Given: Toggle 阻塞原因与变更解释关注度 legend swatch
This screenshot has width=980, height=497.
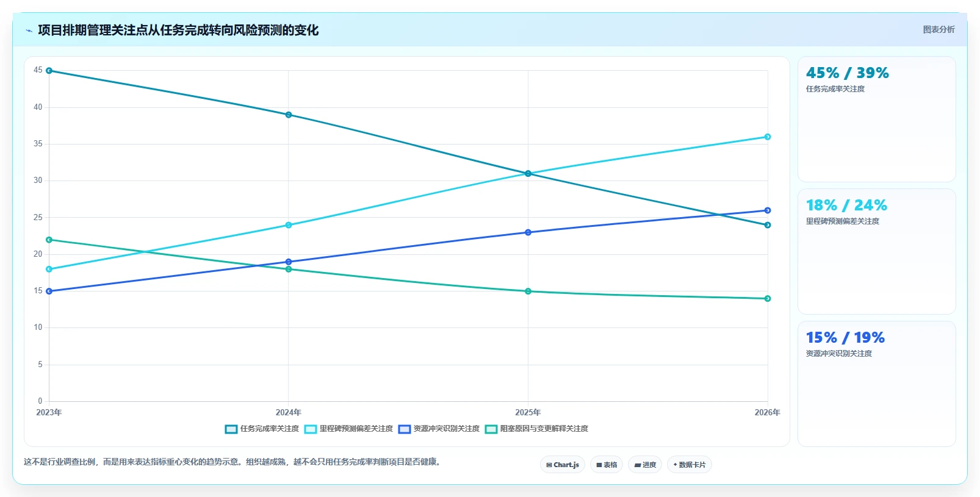Looking at the screenshot, I should coord(491,429).
